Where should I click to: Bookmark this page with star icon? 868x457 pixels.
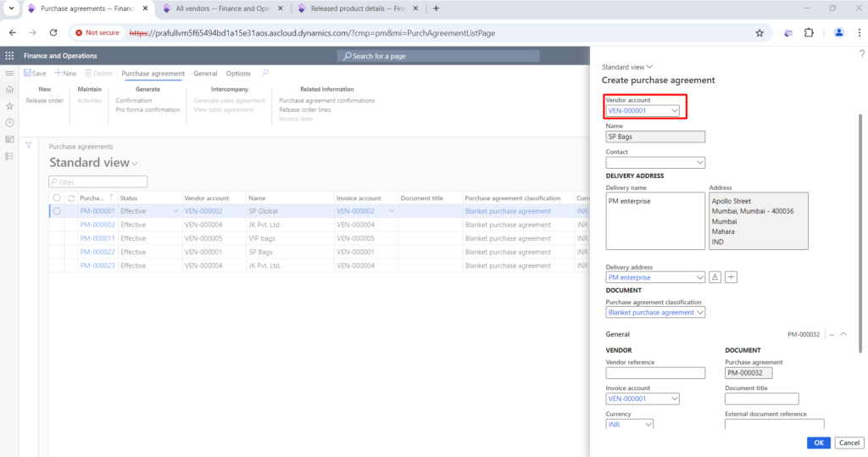(759, 33)
